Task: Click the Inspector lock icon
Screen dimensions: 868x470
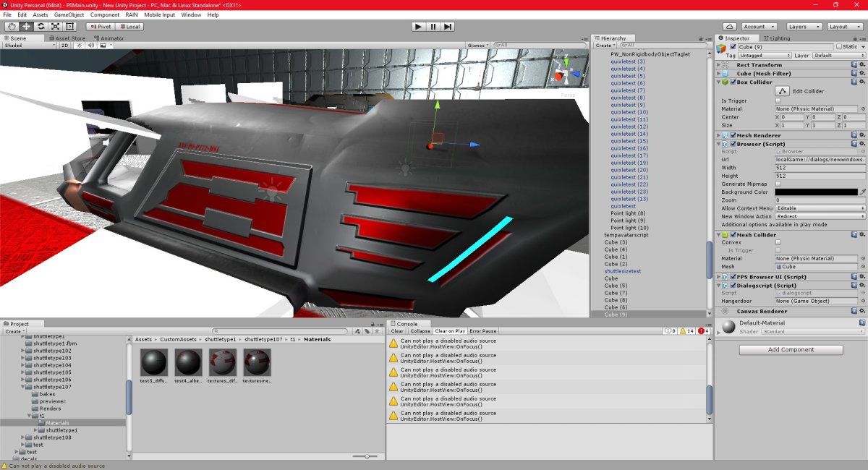Action: pyautogui.click(x=854, y=38)
